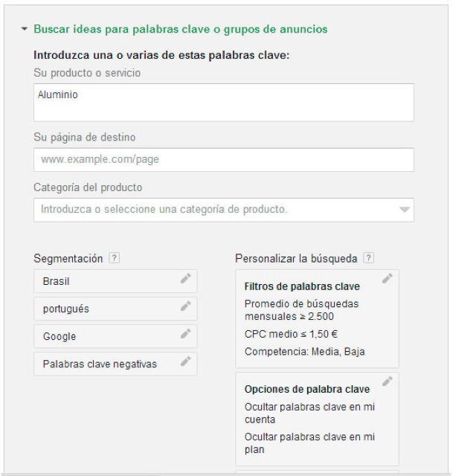Click the pencil icon for Google network
Viewport: 453px width, 476px height.
[185, 334]
